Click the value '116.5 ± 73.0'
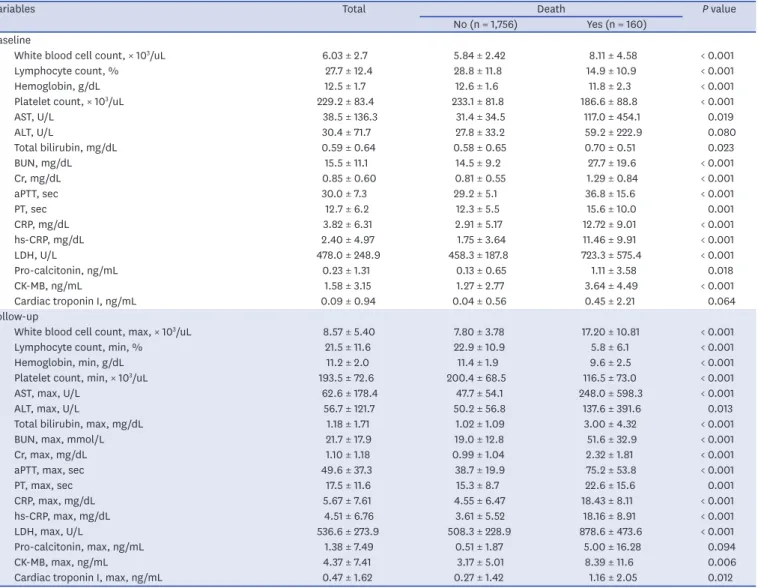 609,378
